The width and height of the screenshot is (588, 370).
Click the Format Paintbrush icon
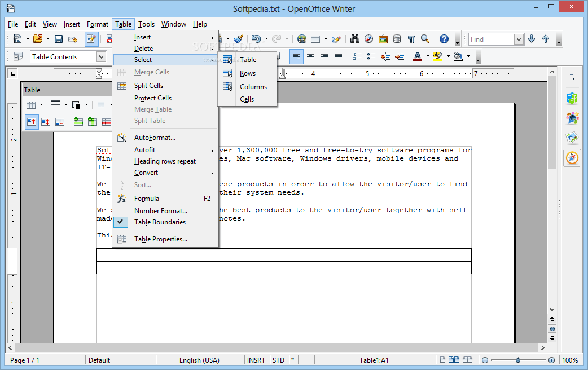click(238, 39)
